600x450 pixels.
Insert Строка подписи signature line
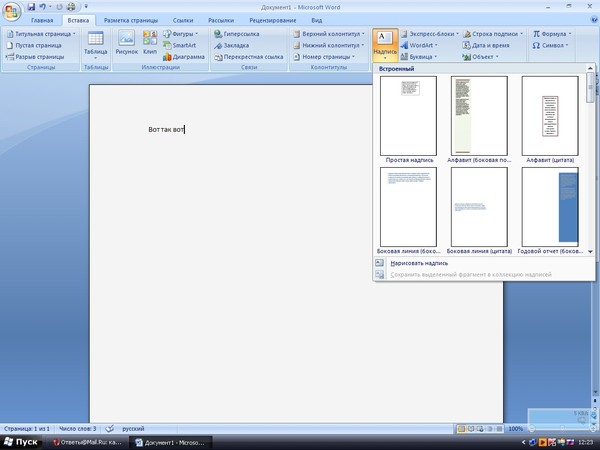(493, 34)
